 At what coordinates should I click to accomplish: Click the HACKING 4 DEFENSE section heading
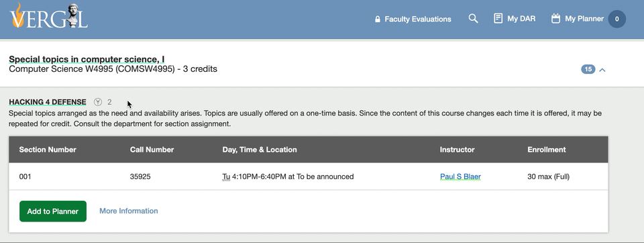[48, 102]
